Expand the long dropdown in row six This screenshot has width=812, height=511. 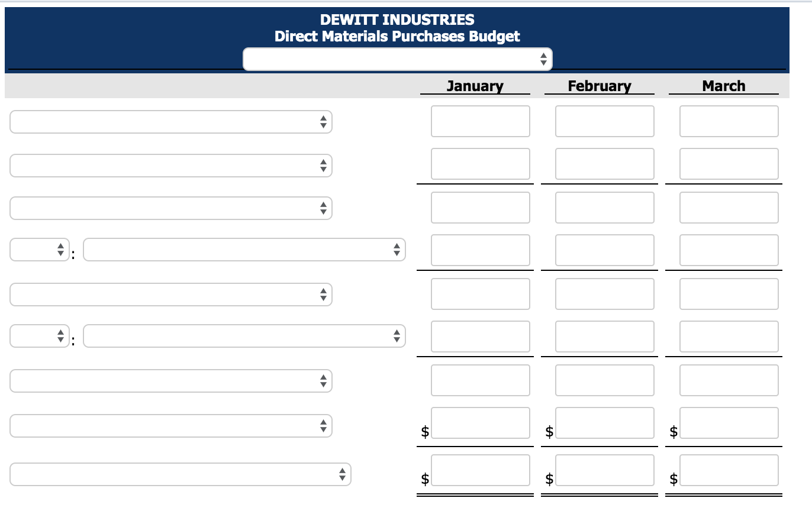tap(244, 336)
